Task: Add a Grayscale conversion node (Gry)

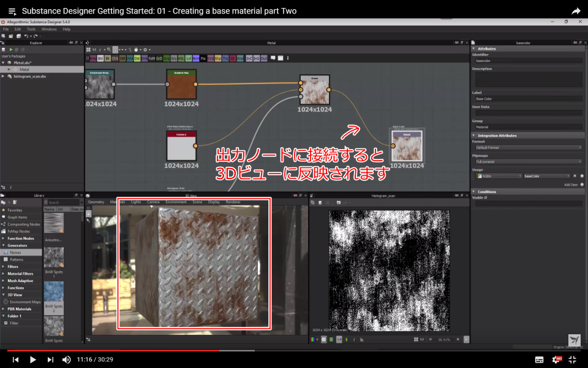Action: click(x=173, y=58)
